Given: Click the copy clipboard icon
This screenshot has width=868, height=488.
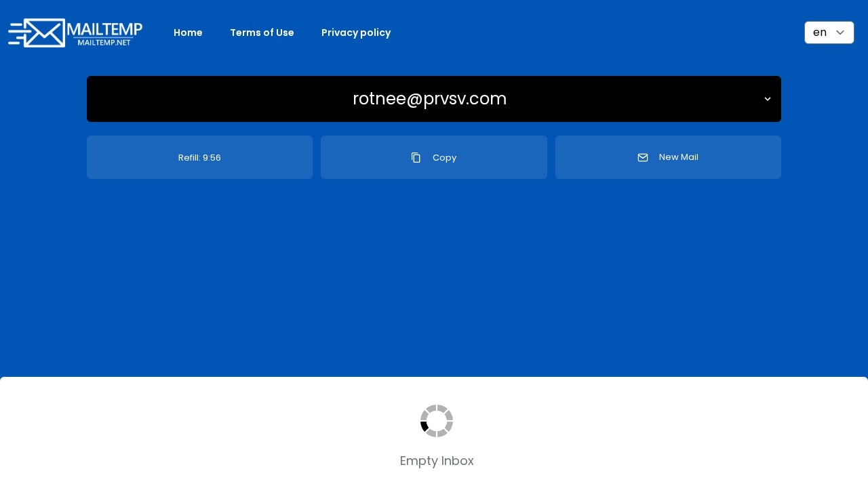Looking at the screenshot, I should coord(416,157).
